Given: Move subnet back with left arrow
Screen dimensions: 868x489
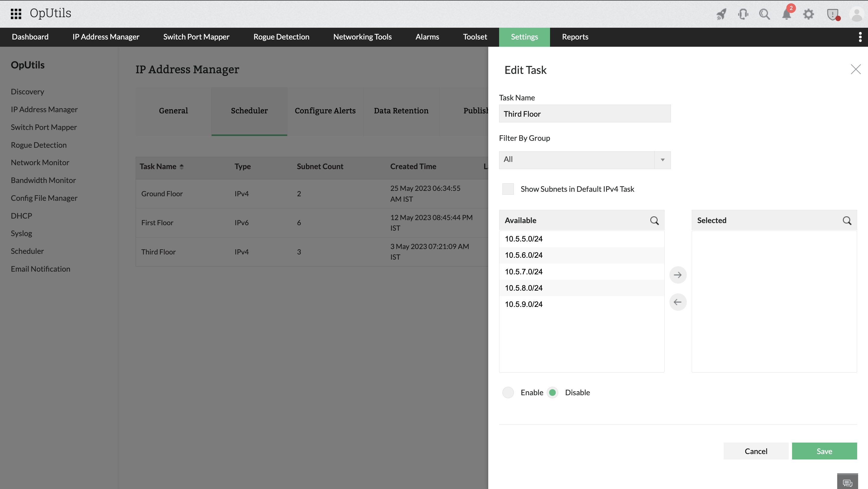Looking at the screenshot, I should coord(678,302).
